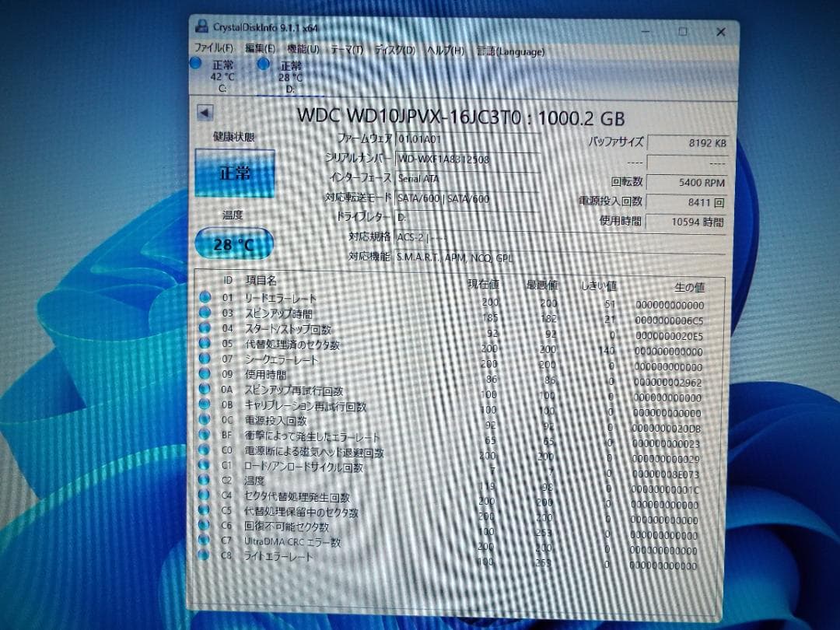Click the status icon for 使用時間

pyautogui.click(x=204, y=373)
